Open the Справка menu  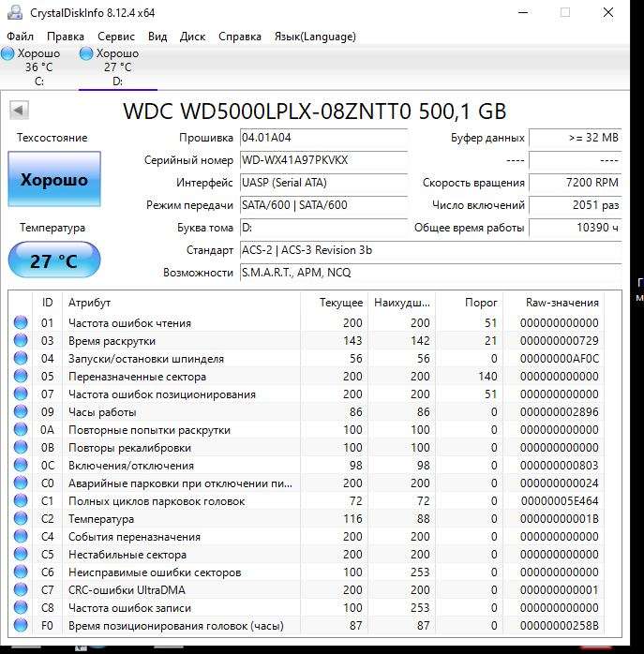click(x=240, y=37)
